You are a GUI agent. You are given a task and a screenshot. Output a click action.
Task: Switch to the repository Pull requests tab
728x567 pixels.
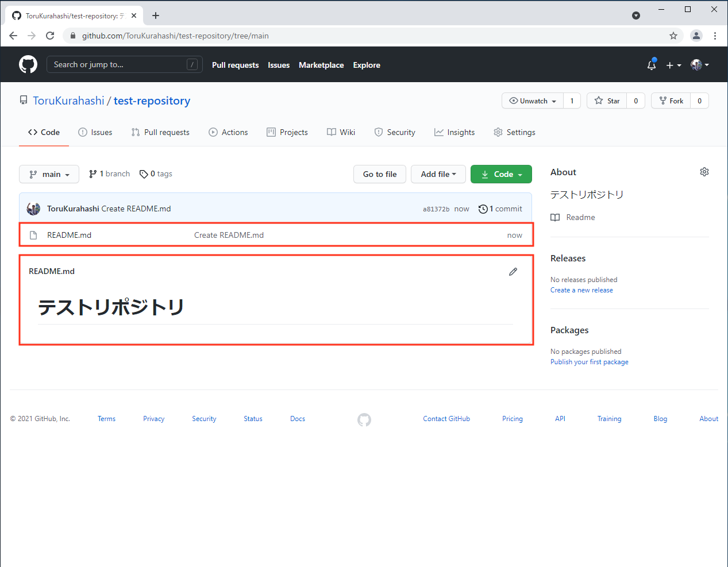pyautogui.click(x=160, y=132)
